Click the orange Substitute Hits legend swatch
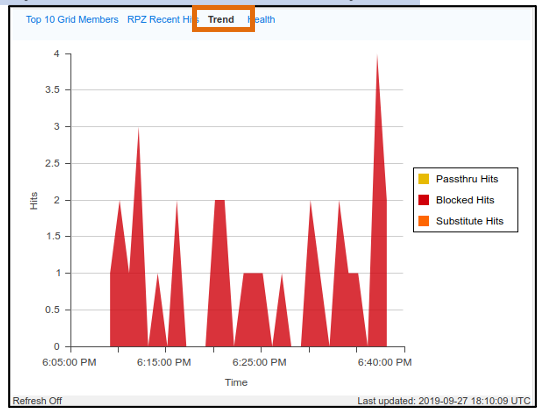 (x=423, y=221)
